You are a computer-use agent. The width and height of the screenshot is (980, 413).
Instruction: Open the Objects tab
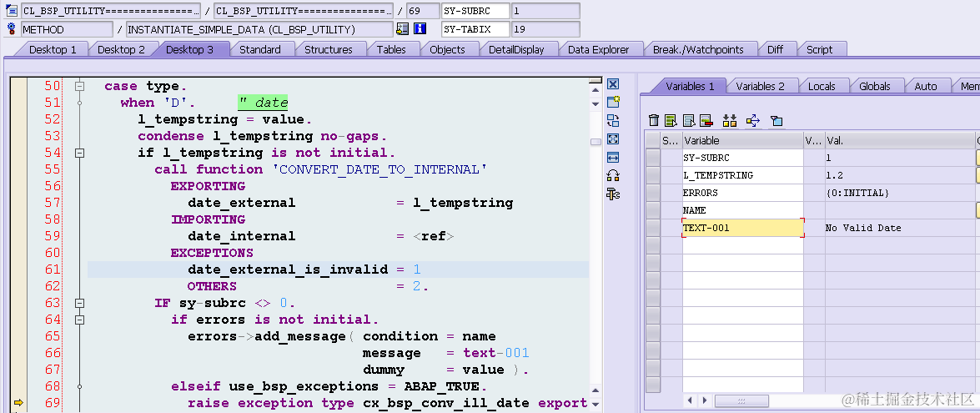click(448, 49)
